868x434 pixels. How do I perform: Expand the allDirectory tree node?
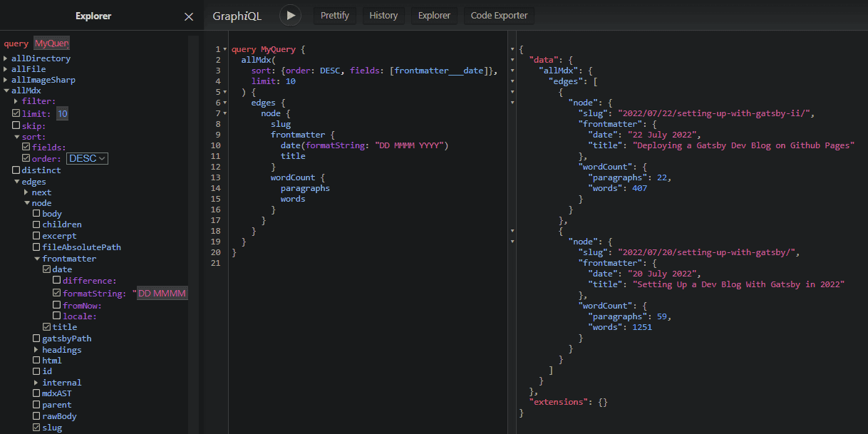[x=6, y=58]
